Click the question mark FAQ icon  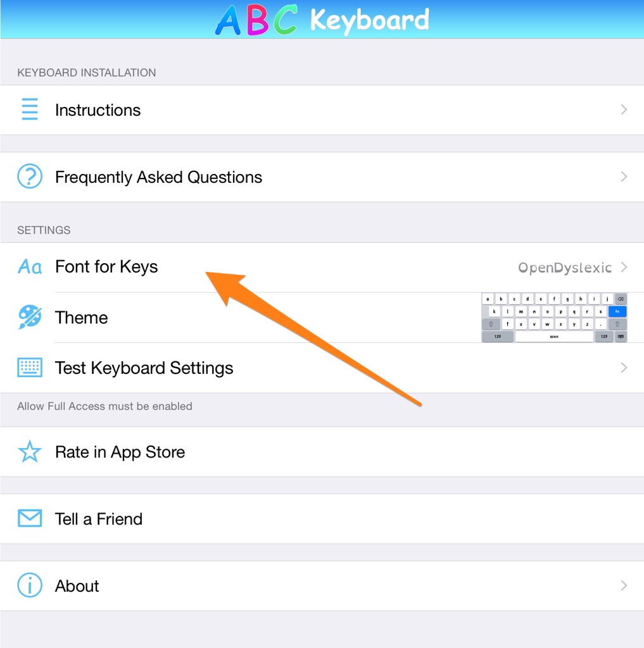coord(30,177)
